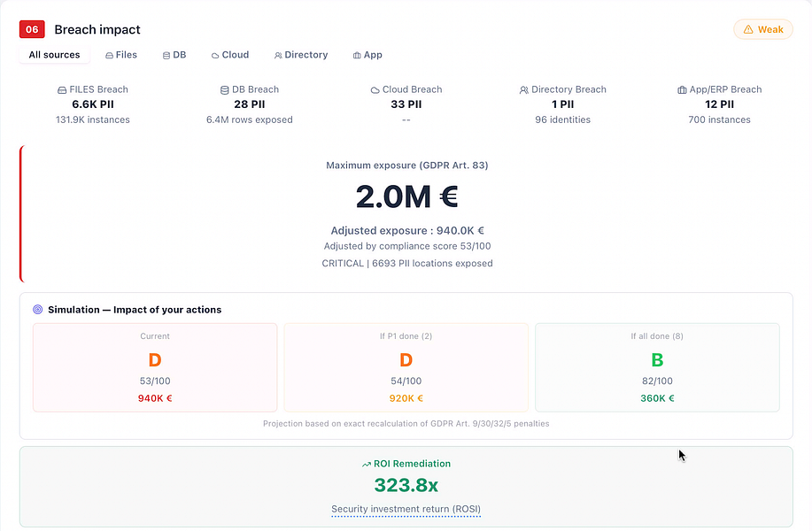Click the 700 instances text
This screenshot has width=812, height=531.
click(719, 119)
